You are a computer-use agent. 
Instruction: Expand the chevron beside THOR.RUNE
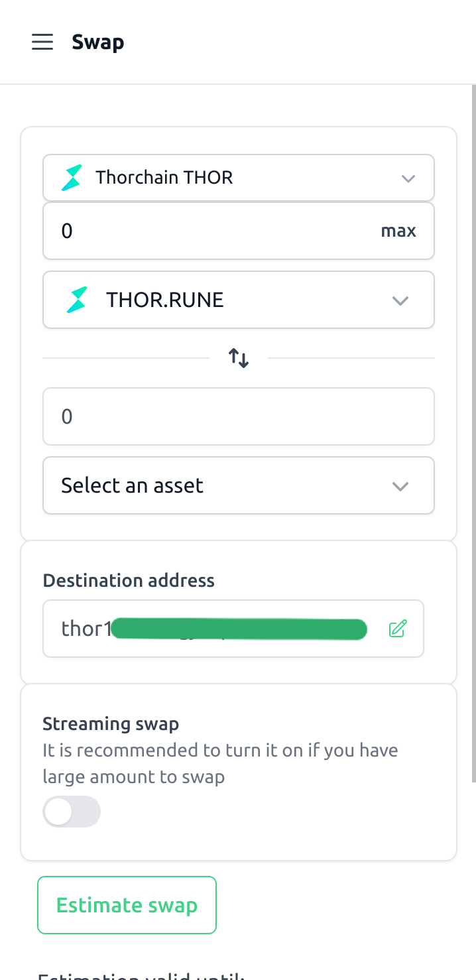point(400,300)
